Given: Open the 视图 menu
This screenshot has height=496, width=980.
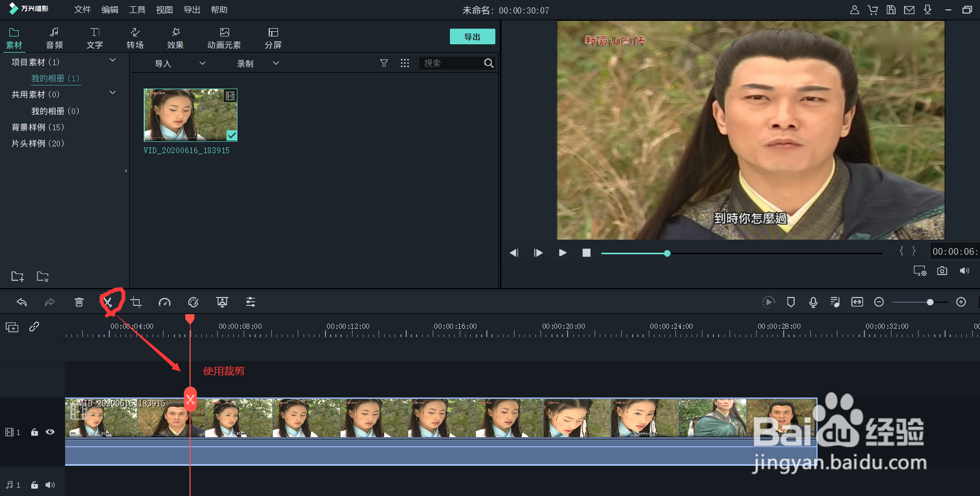Looking at the screenshot, I should coord(165,10).
